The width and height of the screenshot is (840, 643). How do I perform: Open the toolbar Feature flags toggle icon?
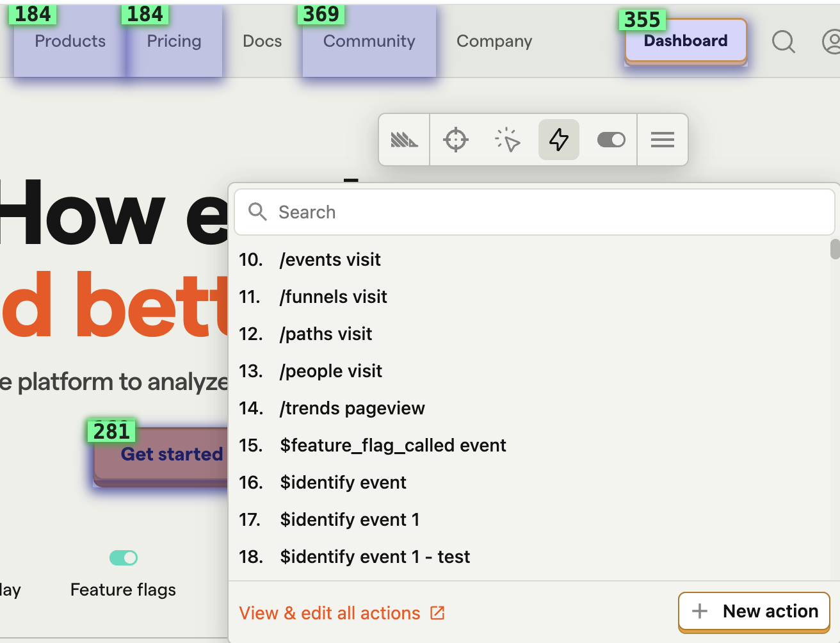[611, 140]
